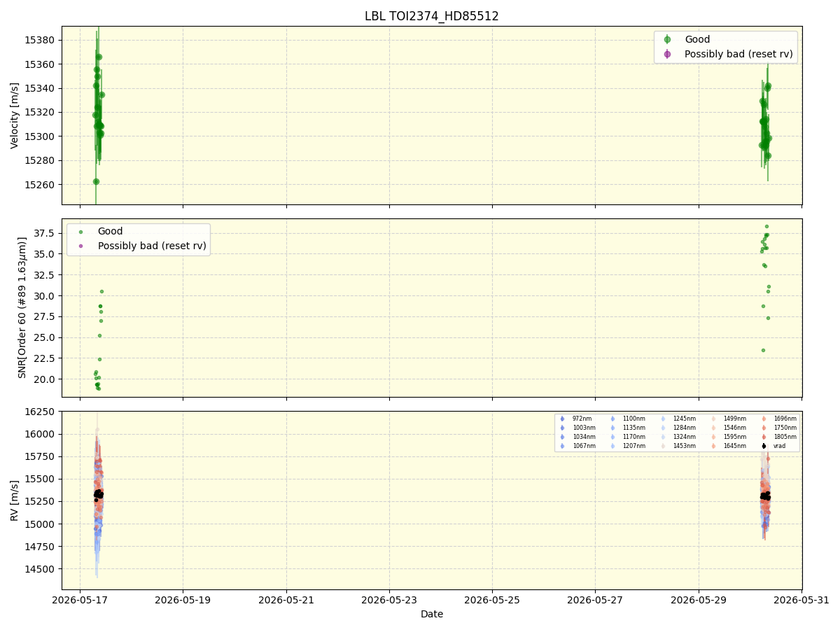Image resolution: width=840 pixels, height=630 pixels.
Task: Click the 1750nm legend marker
Action: 764,428
